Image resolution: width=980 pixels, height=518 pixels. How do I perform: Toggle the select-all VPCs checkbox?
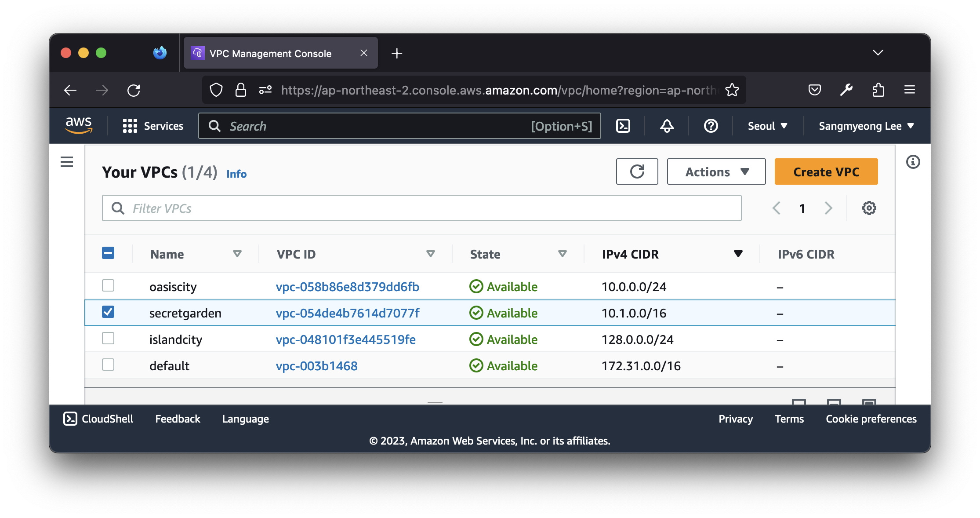point(108,253)
